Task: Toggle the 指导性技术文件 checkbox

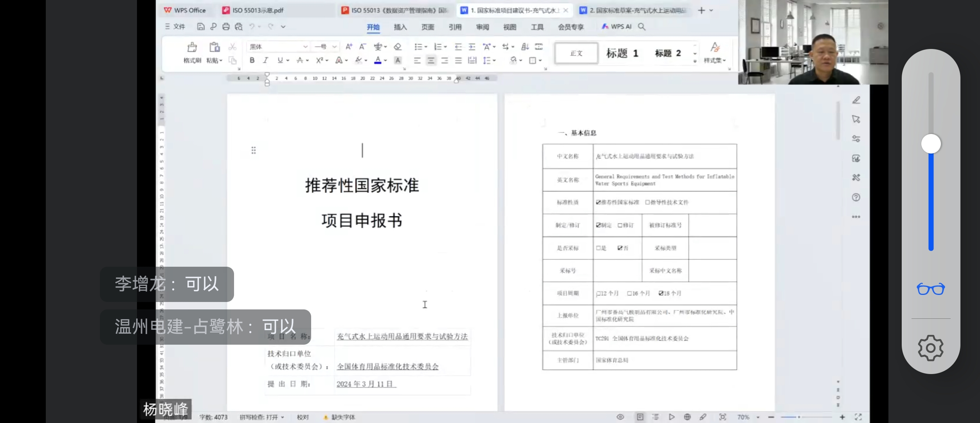Action: coord(647,202)
